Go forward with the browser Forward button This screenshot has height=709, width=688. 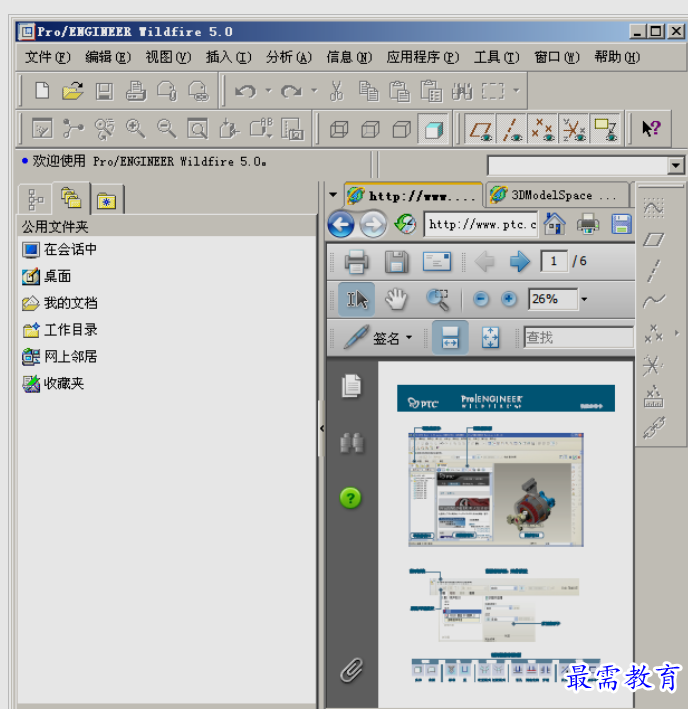point(373,224)
